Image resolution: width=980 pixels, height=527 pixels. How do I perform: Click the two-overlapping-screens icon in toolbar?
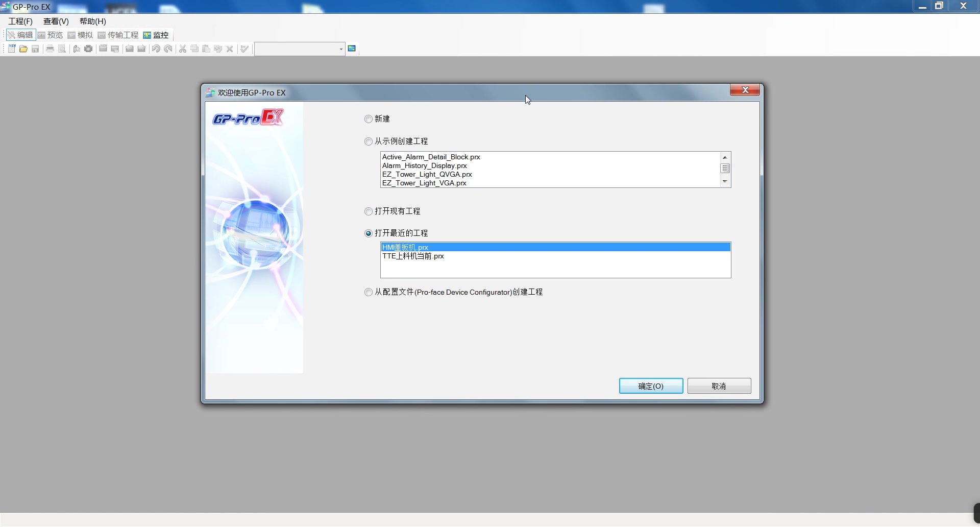[115, 49]
